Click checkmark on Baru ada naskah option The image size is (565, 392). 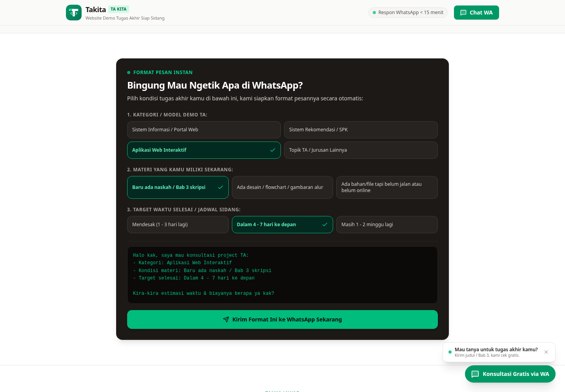pos(221,187)
